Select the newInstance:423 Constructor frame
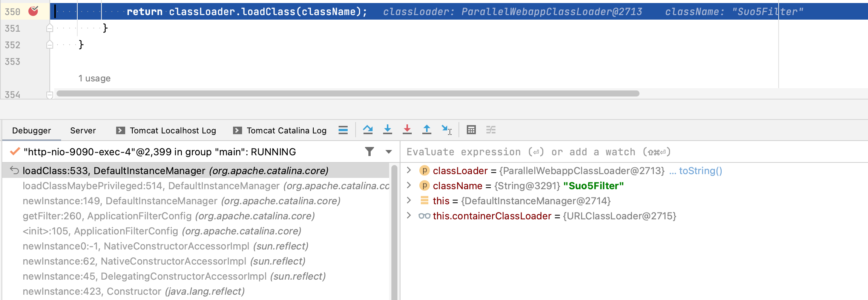Screen dimensions: 868x300 [195, 291]
